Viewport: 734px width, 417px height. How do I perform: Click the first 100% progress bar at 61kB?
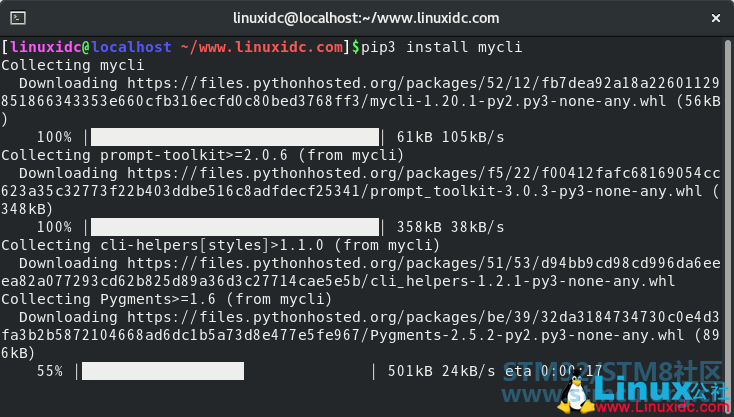[235, 137]
